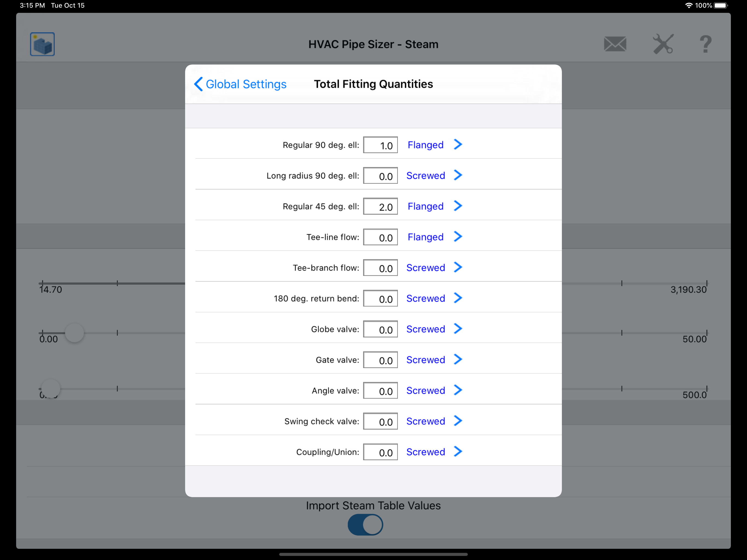This screenshot has height=560, width=747.
Task: Click the blue building app icon
Action: coord(42,44)
